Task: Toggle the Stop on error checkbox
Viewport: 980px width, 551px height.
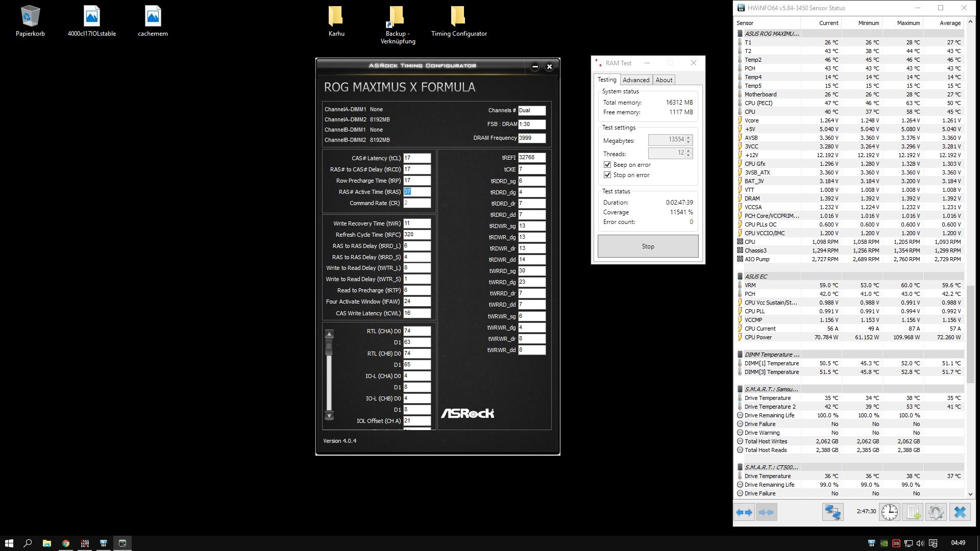Action: [x=607, y=175]
